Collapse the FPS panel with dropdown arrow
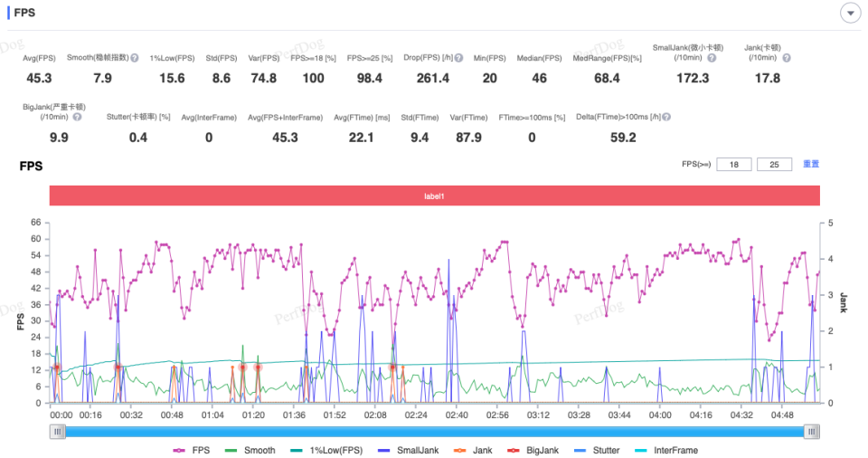Image resolution: width=868 pixels, height=458 pixels. click(850, 13)
